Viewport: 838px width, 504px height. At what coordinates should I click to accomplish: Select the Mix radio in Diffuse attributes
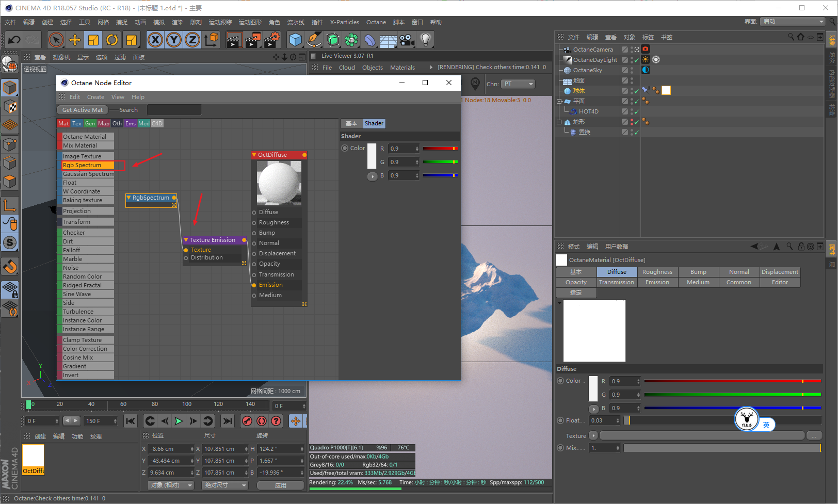[x=560, y=448]
